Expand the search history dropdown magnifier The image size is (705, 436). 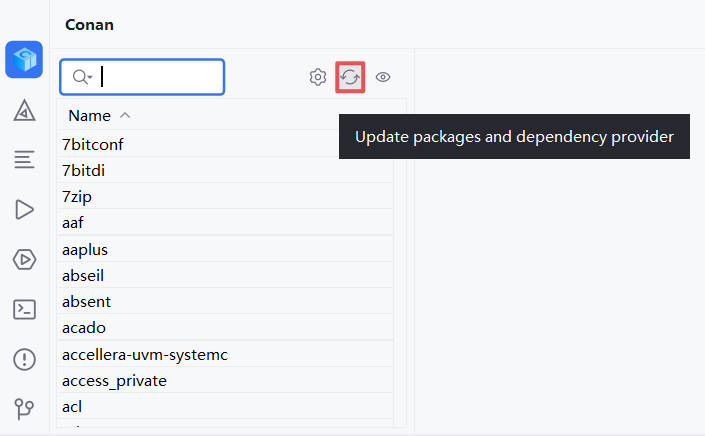[82, 77]
